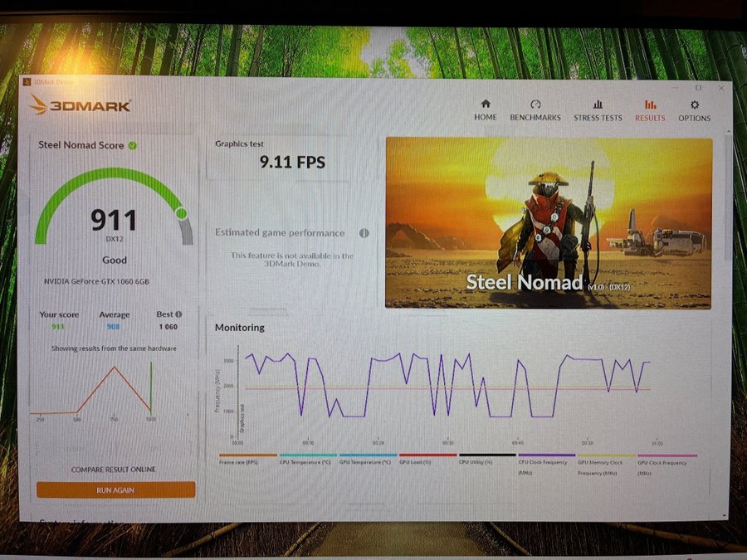Click the NVIDIA GeForce GTX 1060 6GB label
This screenshot has height=560, width=747.
pos(97,281)
